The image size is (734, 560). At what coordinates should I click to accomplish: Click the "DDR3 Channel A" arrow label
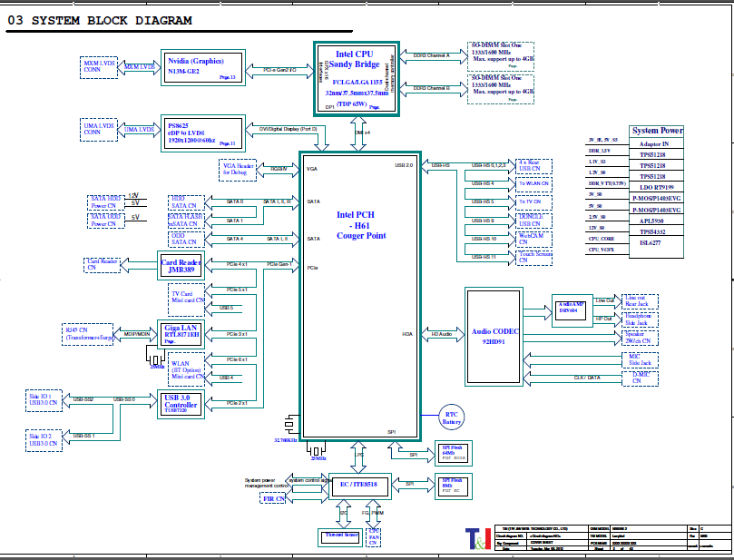tap(431, 55)
